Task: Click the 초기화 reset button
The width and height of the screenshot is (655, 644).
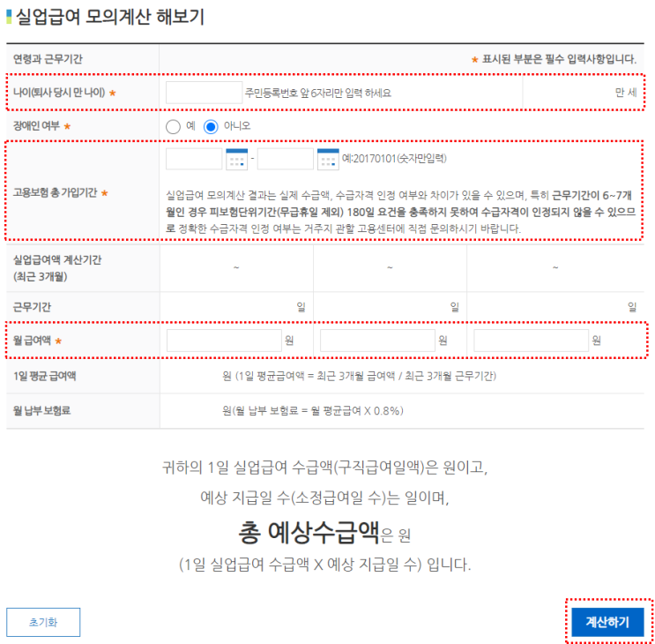Action: pyautogui.click(x=43, y=622)
